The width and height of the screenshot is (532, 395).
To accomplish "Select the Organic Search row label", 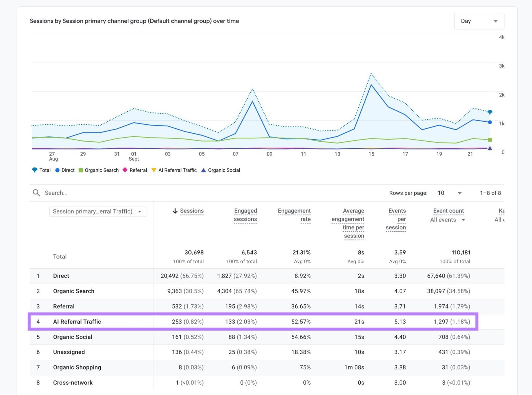I will [74, 291].
